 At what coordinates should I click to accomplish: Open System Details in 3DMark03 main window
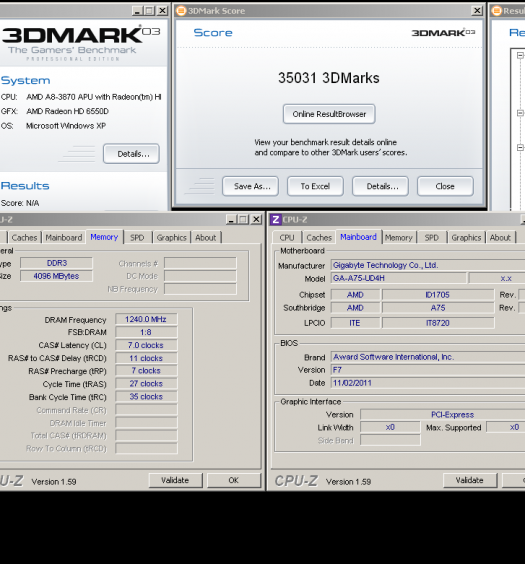click(131, 154)
